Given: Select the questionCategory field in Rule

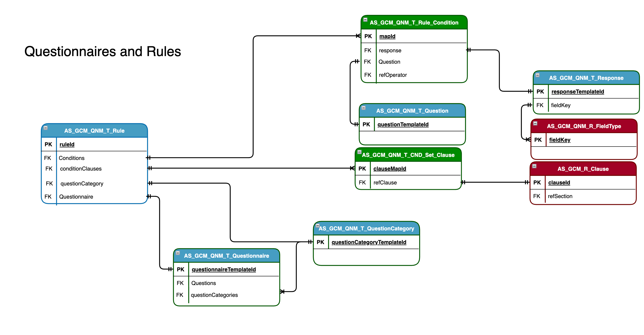Looking at the screenshot, I should [82, 184].
